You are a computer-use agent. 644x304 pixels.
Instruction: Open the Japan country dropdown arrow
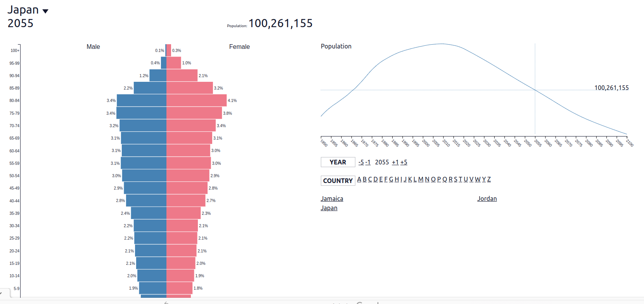[x=45, y=11]
